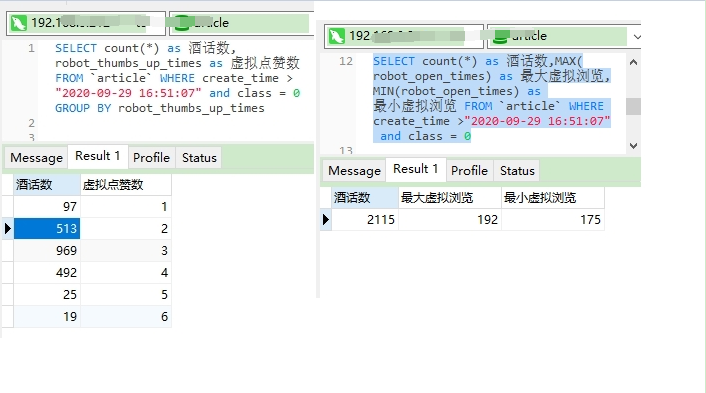
Task: Place cursor on the left SELECT keyword
Action: tap(76, 48)
